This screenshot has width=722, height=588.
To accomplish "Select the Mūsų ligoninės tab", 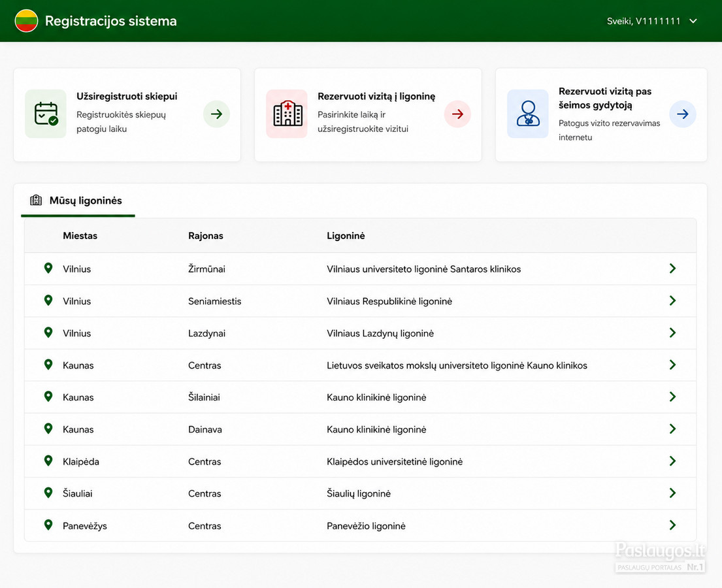I will pos(78,201).
